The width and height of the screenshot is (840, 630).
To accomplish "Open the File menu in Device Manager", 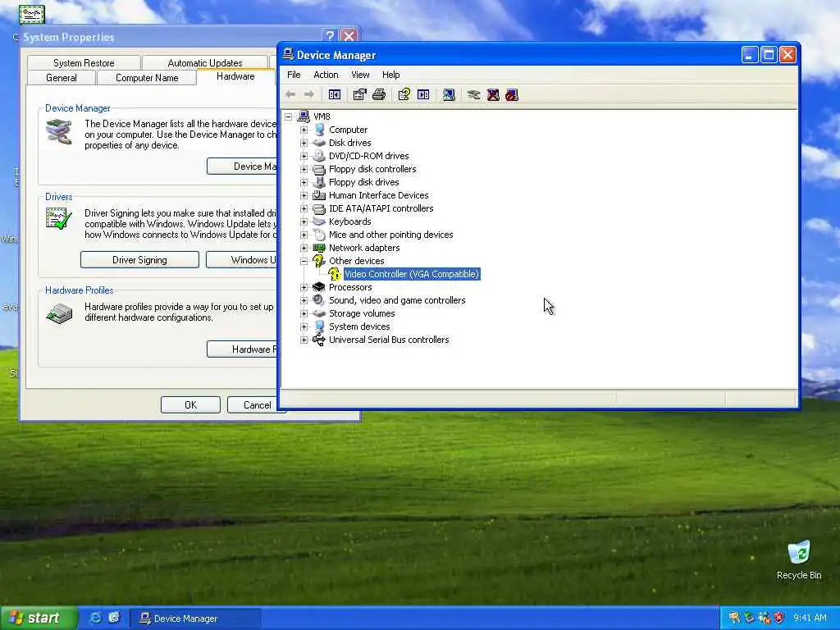I will pyautogui.click(x=294, y=75).
